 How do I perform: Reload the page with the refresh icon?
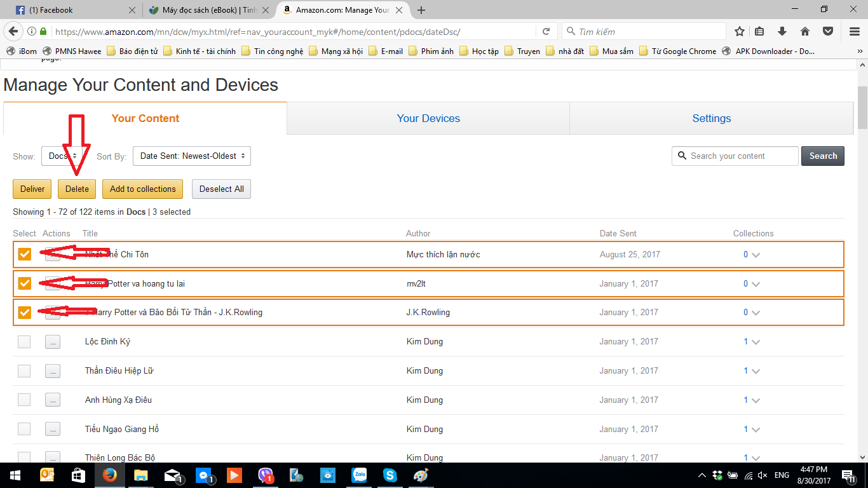tap(546, 31)
